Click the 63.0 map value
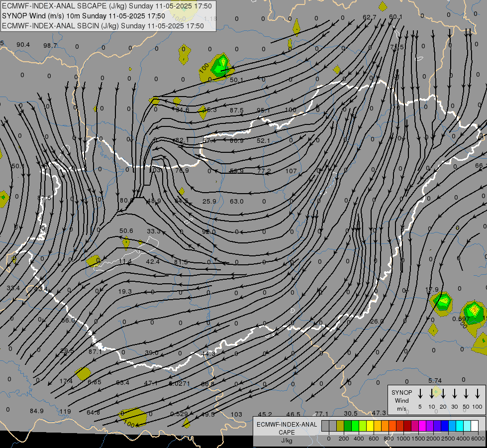Screen dimensions: 487x448 pos(236,202)
